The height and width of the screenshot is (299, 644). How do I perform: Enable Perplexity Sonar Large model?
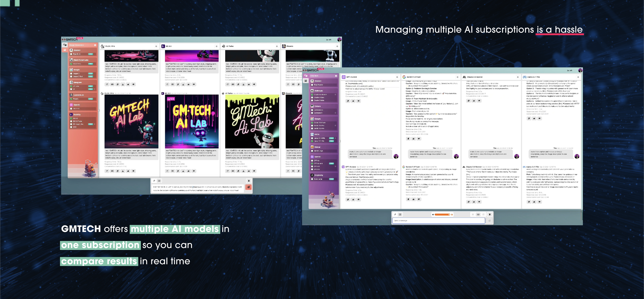pos(312,179)
